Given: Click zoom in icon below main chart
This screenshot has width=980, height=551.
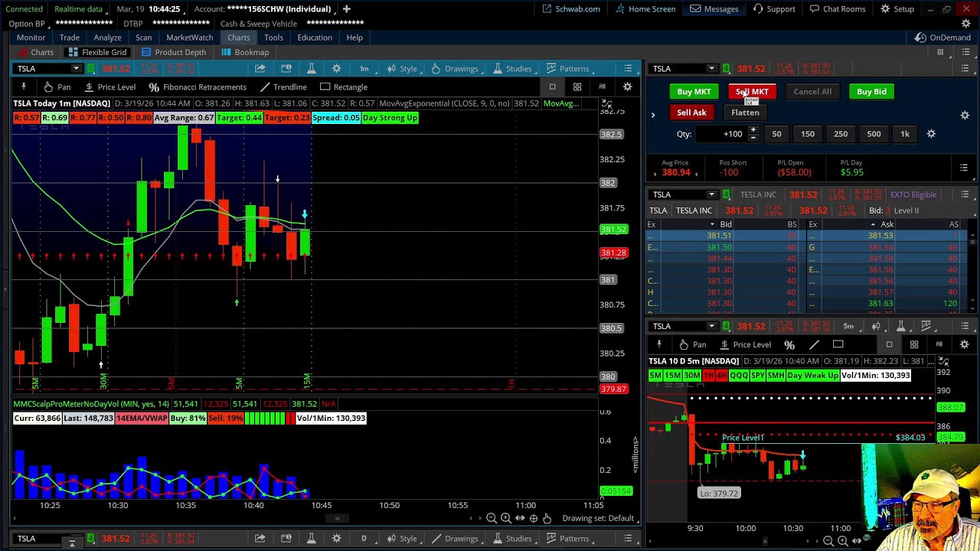Looking at the screenshot, I should pyautogui.click(x=506, y=519).
